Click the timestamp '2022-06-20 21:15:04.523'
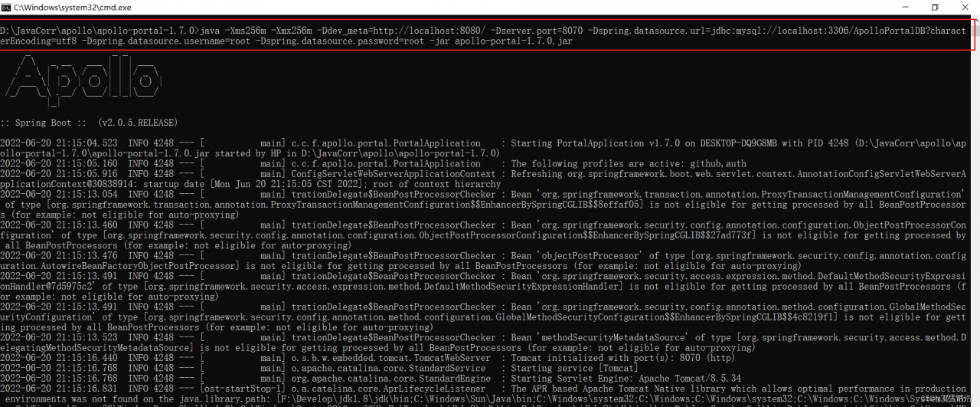 click(x=59, y=143)
